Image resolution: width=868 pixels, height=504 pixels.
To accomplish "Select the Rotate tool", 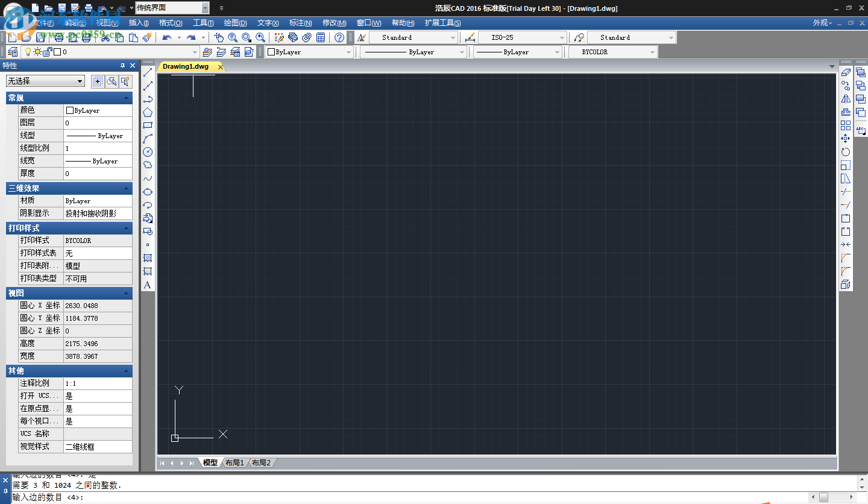I will coord(846,152).
